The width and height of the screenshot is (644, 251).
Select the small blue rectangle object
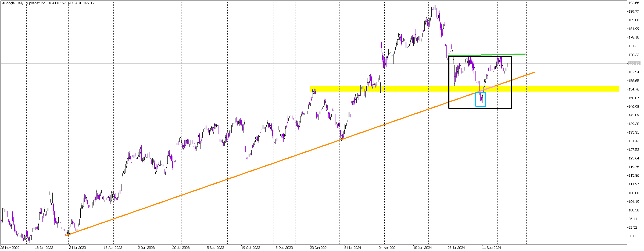pyautogui.click(x=481, y=99)
